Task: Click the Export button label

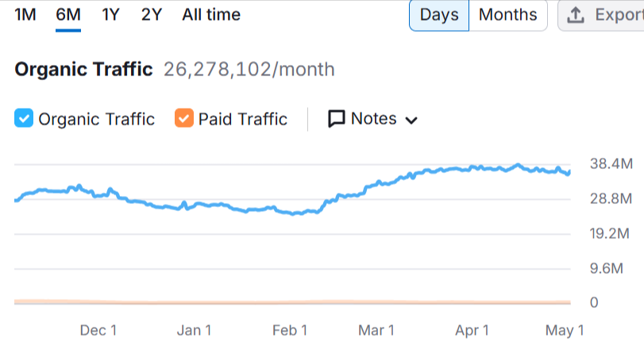Action: 618,15
